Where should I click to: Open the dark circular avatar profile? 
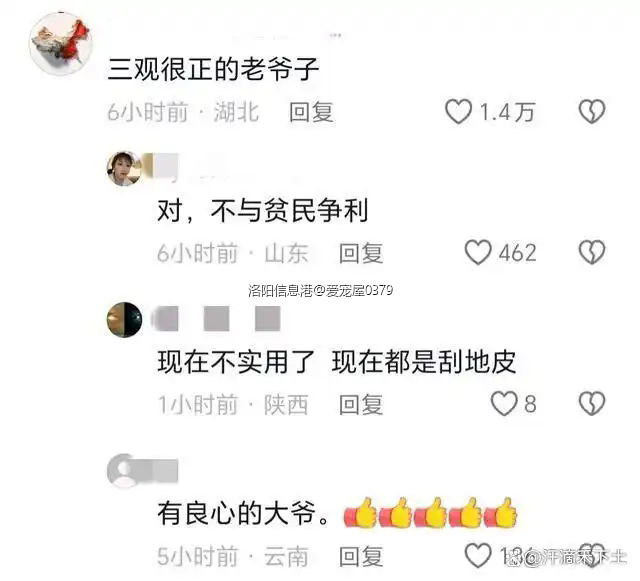coord(124,320)
